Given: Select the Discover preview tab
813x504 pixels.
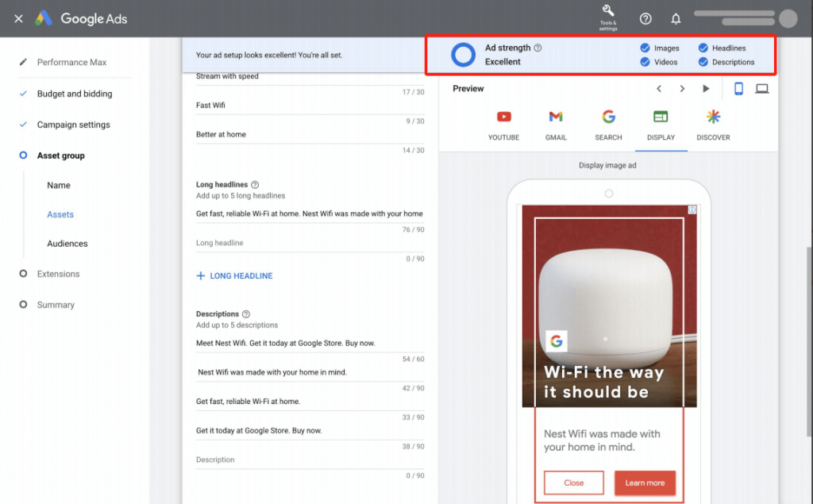Looking at the screenshot, I should [x=714, y=125].
